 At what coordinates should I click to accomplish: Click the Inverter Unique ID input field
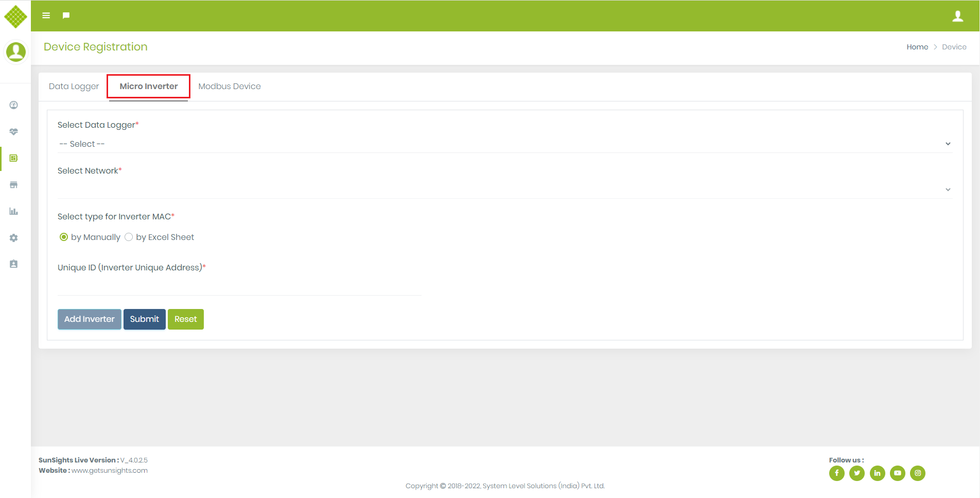[239, 286]
